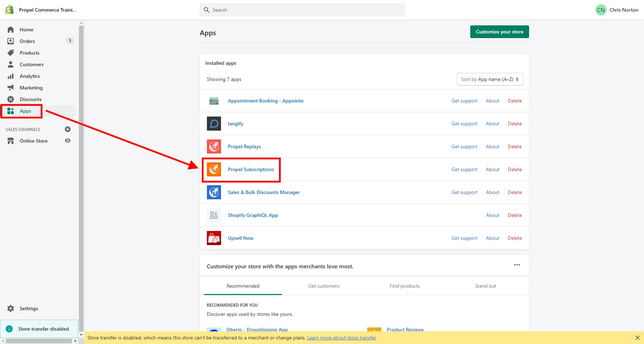The height and width of the screenshot is (344, 644).
Task: Switch to the Recommended tab
Action: pyautogui.click(x=243, y=286)
